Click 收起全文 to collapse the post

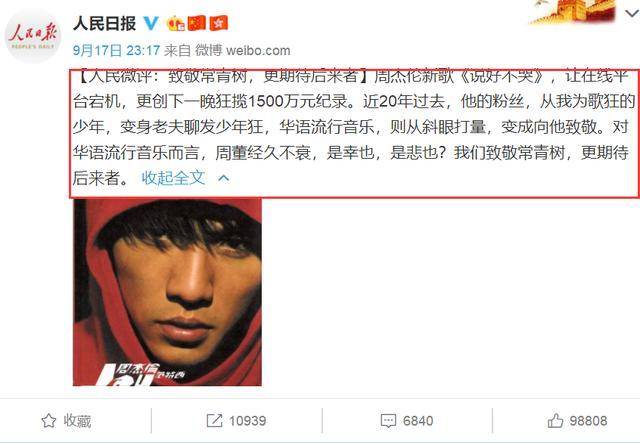[x=173, y=178]
